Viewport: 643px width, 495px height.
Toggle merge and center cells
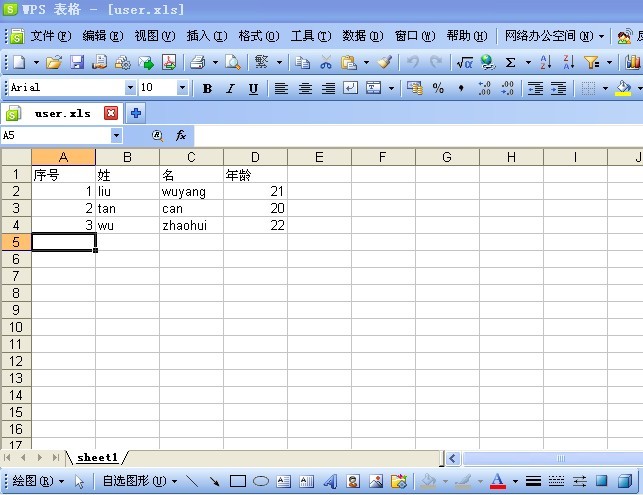374,88
